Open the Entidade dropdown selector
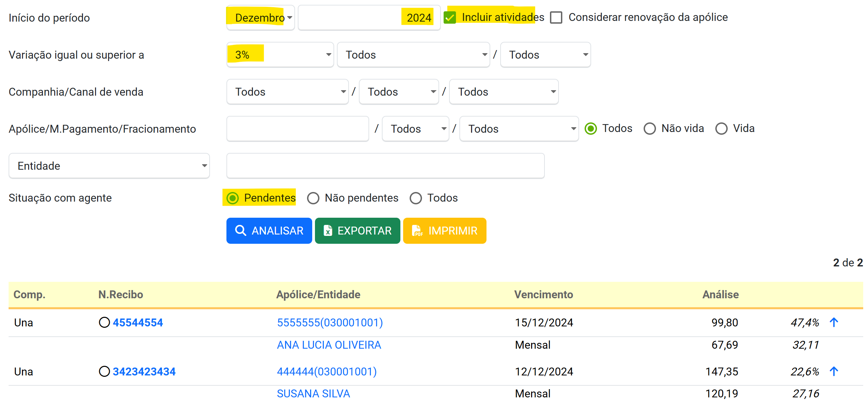This screenshot has width=868, height=408. pos(109,166)
